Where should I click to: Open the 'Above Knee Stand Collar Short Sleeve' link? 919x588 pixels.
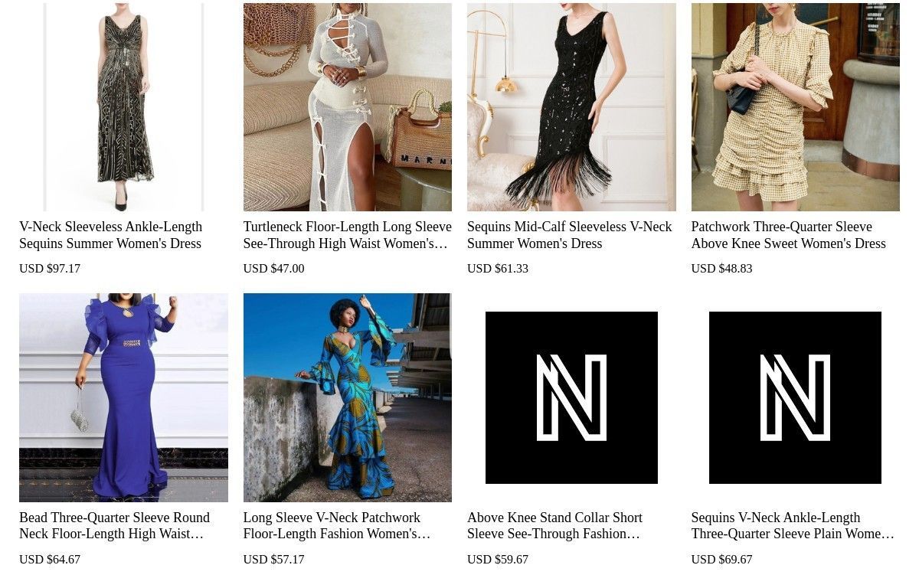tap(555, 526)
